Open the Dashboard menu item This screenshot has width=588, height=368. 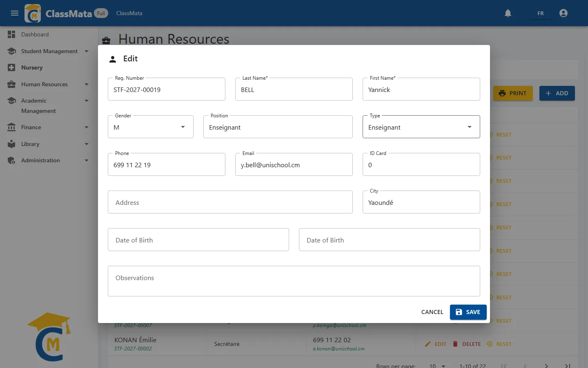(x=49, y=34)
